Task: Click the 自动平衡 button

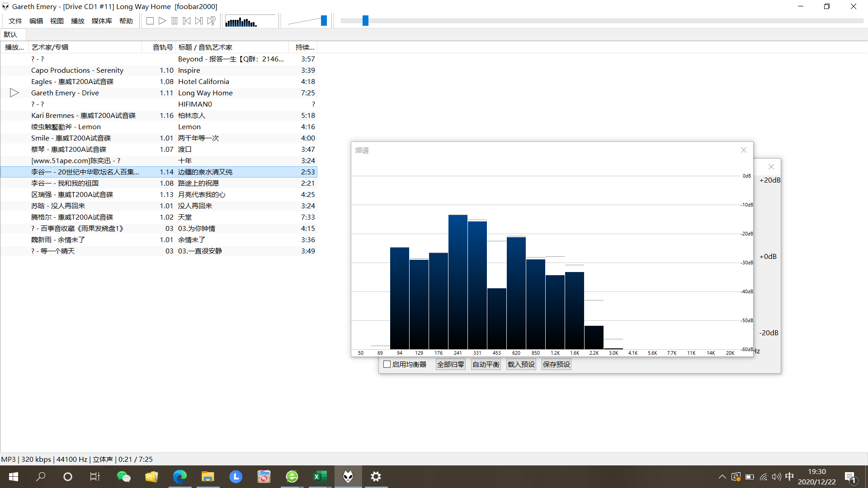Action: (x=486, y=364)
